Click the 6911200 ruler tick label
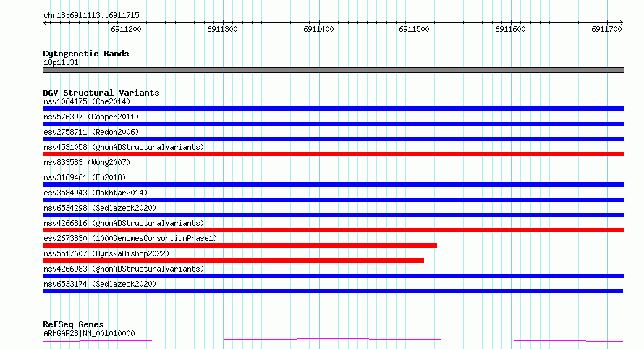This screenshot has height=349, width=644. (x=126, y=29)
